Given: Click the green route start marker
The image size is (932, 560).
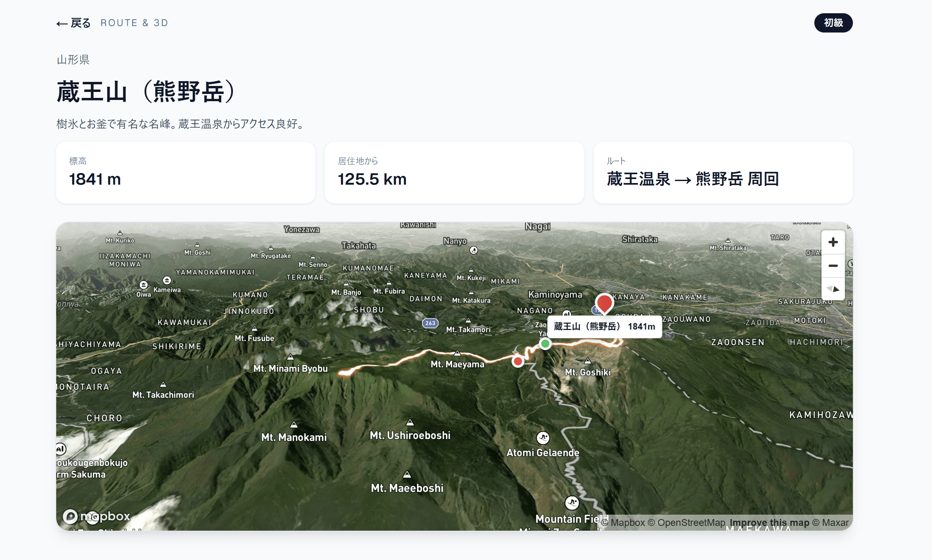Looking at the screenshot, I should coord(545,344).
